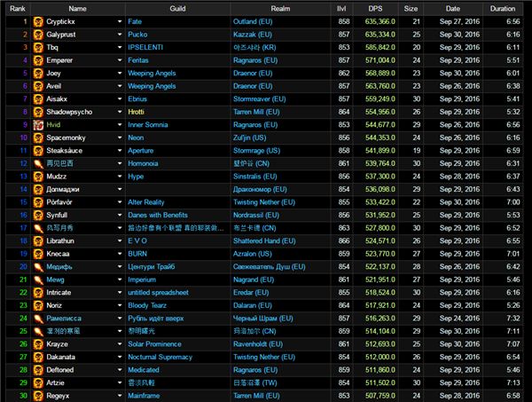This screenshot has height=402, width=532.
Task: Open the dropdown arrow for Intricate
Action: pyautogui.click(x=120, y=292)
